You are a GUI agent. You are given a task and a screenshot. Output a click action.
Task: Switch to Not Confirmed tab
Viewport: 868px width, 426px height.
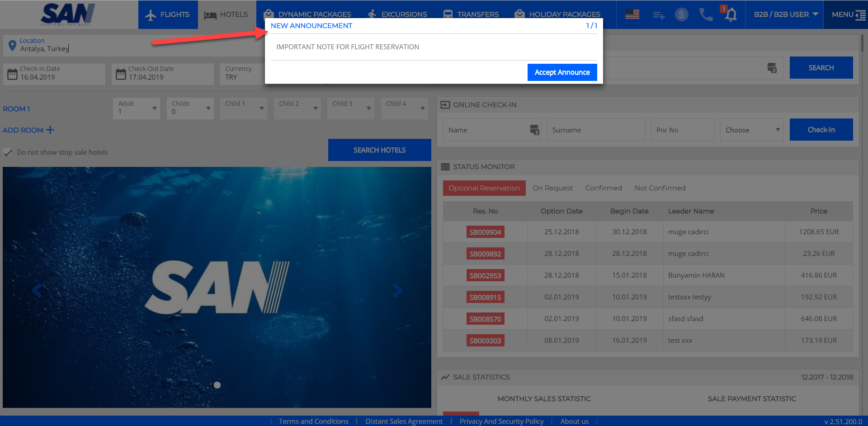pyautogui.click(x=660, y=188)
